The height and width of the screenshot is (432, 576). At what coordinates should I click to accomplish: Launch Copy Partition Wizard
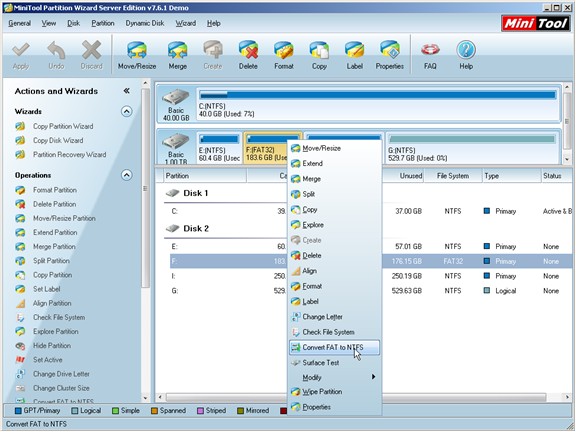click(x=63, y=126)
